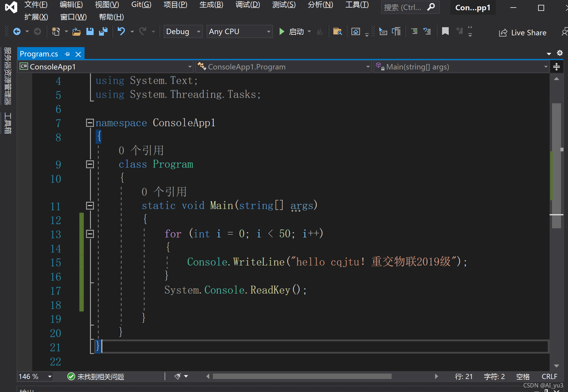Viewport: 568px width, 392px height.
Task: Click the Save All icon
Action: coord(103,31)
